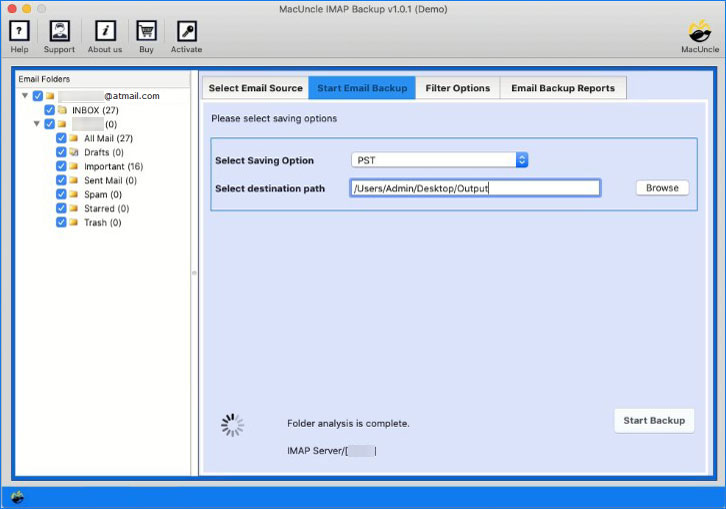This screenshot has height=509, width=726.
Task: Click the destination path text field
Action: [474, 188]
